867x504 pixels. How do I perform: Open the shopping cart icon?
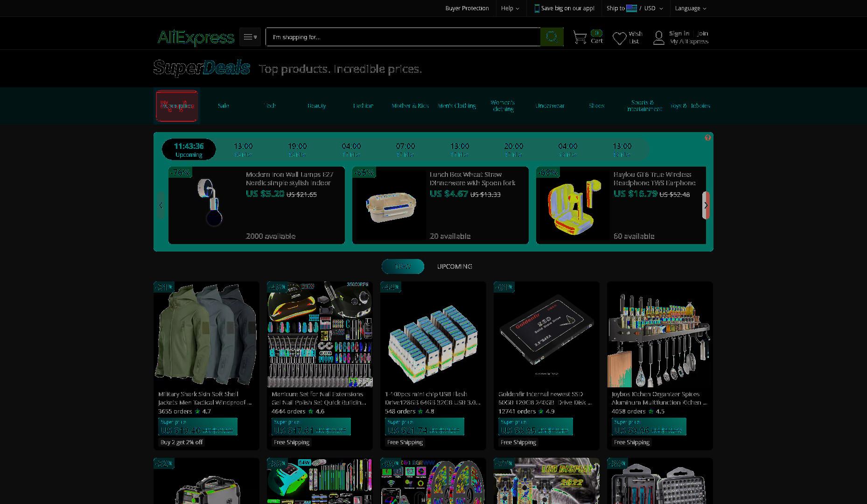[580, 37]
